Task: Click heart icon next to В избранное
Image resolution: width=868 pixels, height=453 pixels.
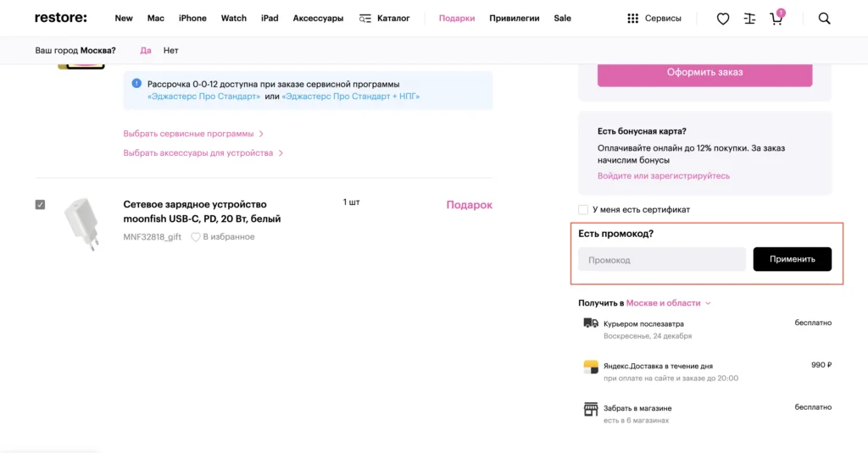Action: pyautogui.click(x=196, y=237)
